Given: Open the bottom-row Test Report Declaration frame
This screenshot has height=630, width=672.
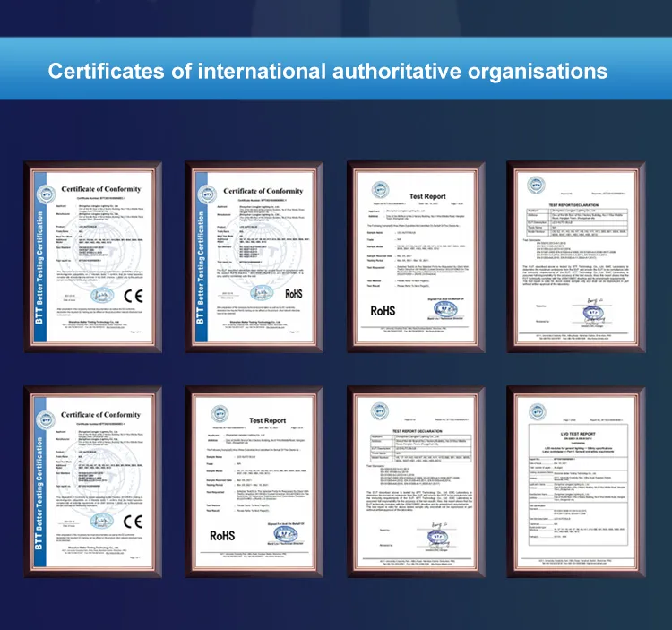Looking at the screenshot, I should pyautogui.click(x=416, y=482).
